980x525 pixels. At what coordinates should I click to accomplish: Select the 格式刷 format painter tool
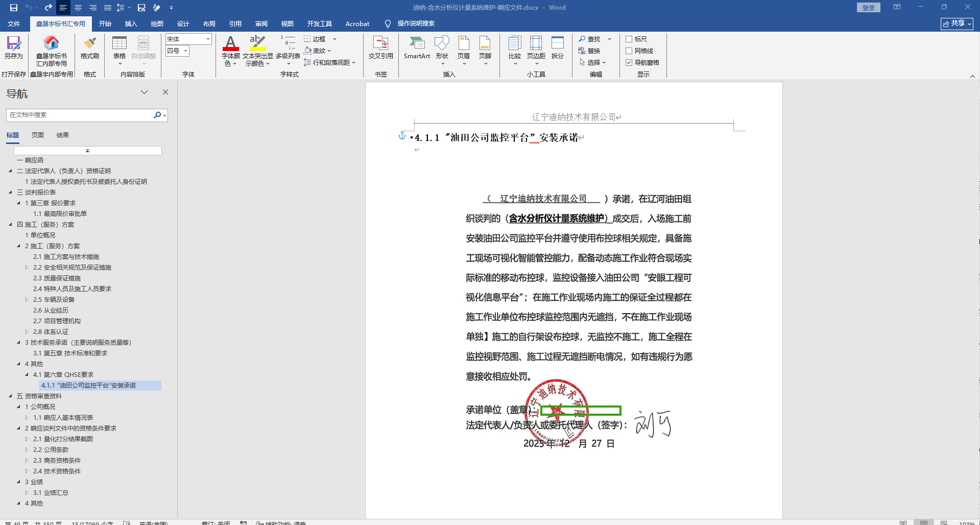click(90, 48)
